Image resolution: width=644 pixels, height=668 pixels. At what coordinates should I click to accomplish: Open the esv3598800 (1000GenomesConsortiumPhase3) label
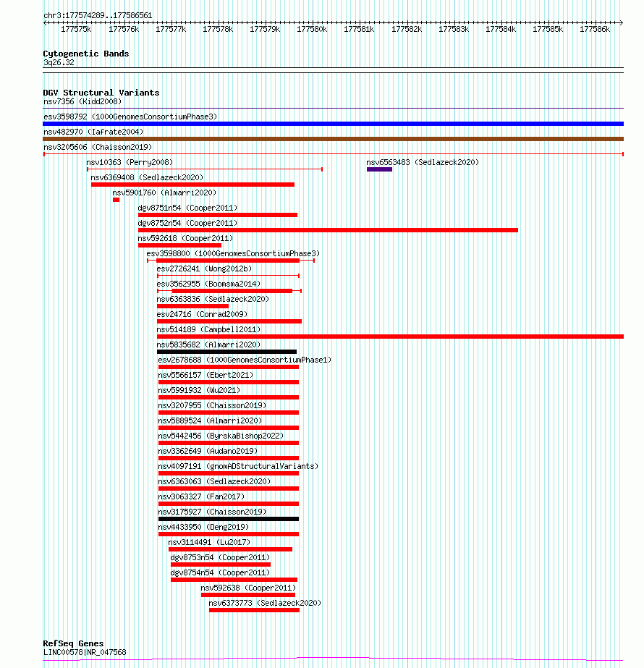coord(233,253)
